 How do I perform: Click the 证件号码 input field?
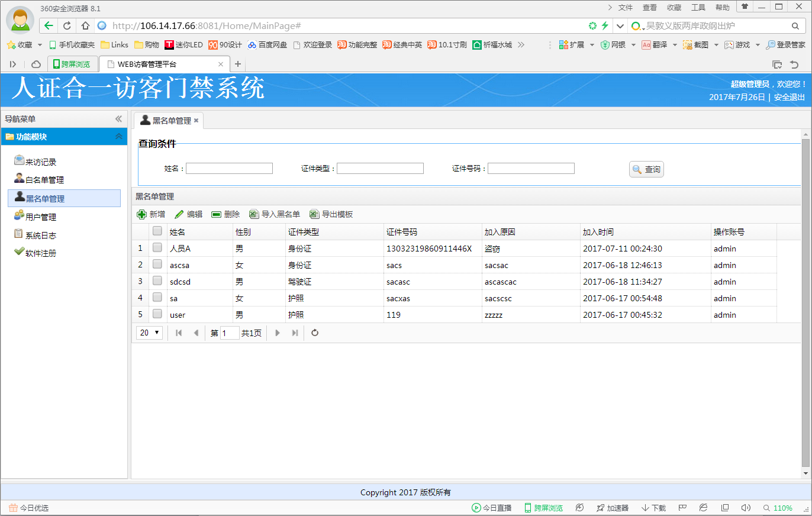tap(531, 169)
